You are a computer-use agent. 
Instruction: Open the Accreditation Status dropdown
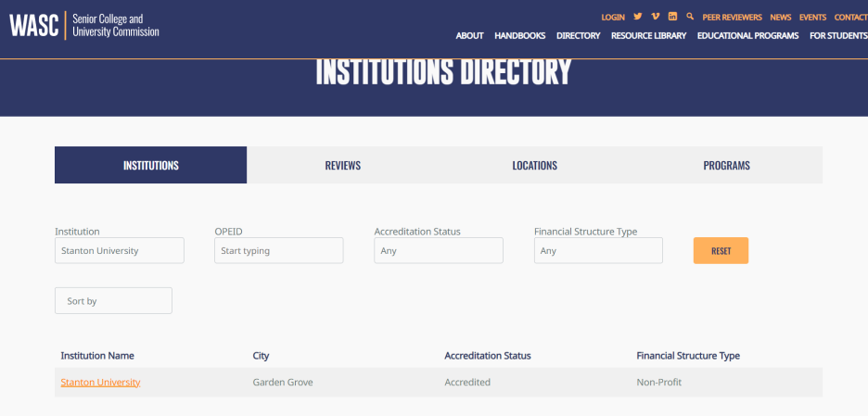click(439, 250)
